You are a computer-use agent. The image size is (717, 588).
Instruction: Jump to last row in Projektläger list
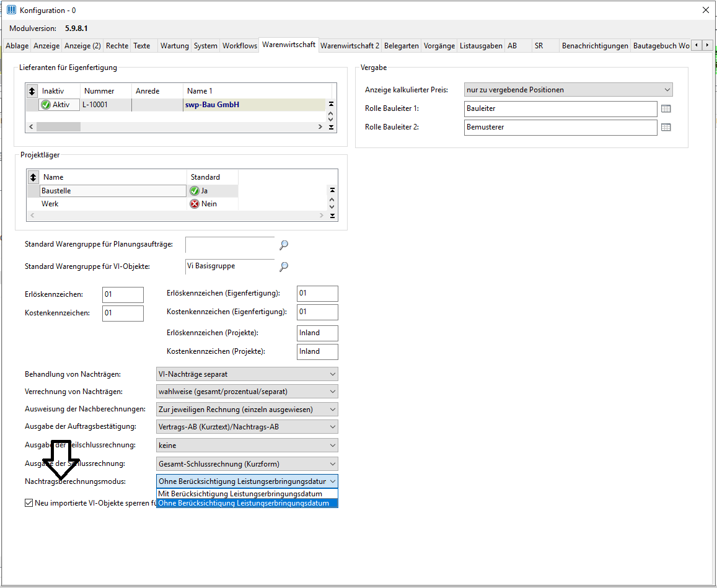[332, 216]
